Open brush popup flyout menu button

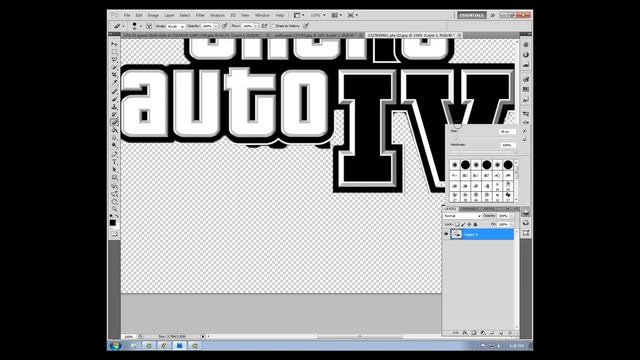point(524,131)
